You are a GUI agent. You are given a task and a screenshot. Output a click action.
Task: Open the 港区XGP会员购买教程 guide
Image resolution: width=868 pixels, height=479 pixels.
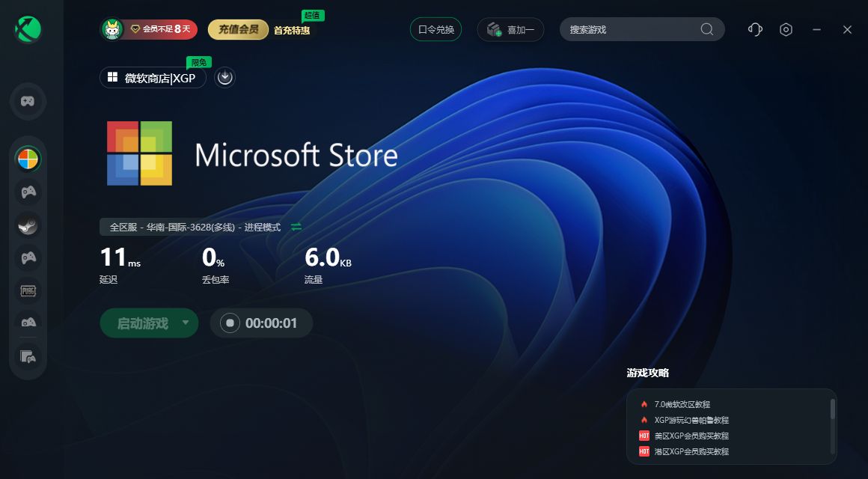click(691, 452)
